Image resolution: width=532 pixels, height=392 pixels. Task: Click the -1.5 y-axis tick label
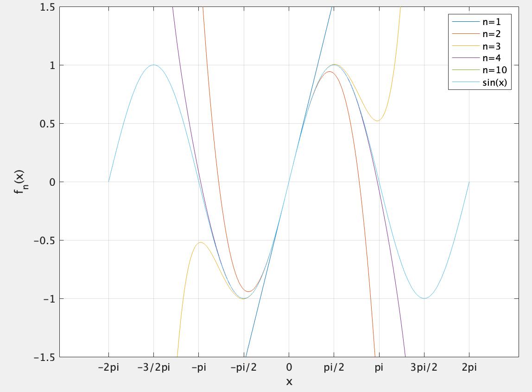coord(44,357)
